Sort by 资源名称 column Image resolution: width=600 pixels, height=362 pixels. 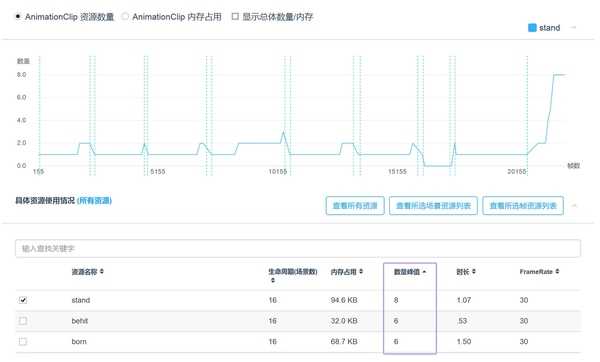(x=88, y=272)
